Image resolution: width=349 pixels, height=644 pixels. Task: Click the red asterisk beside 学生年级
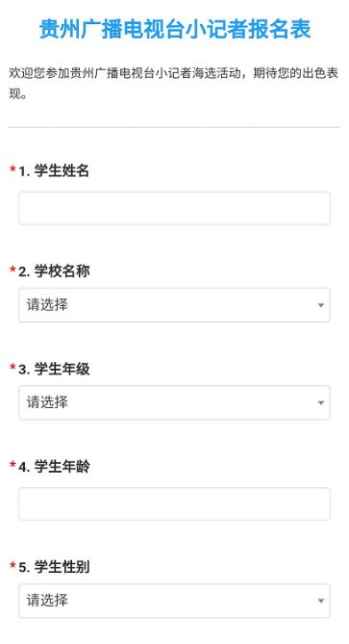(12, 368)
